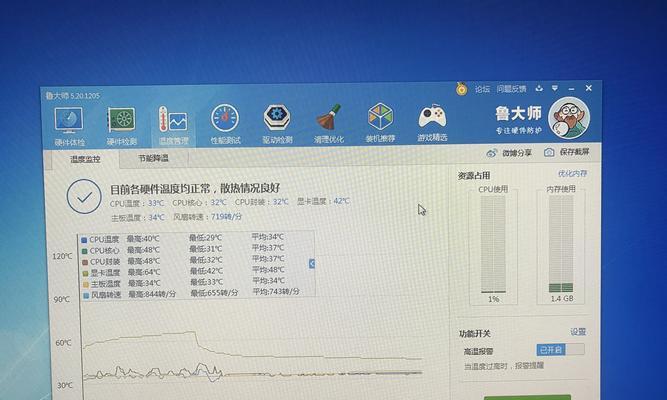Click CPU温度 33℃ reading

pyautogui.click(x=137, y=203)
